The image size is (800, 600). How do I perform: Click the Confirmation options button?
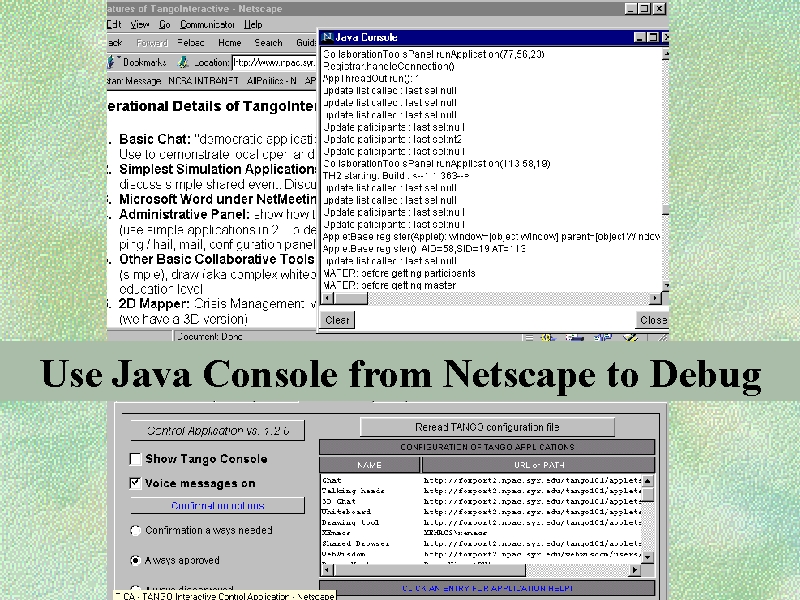218,506
